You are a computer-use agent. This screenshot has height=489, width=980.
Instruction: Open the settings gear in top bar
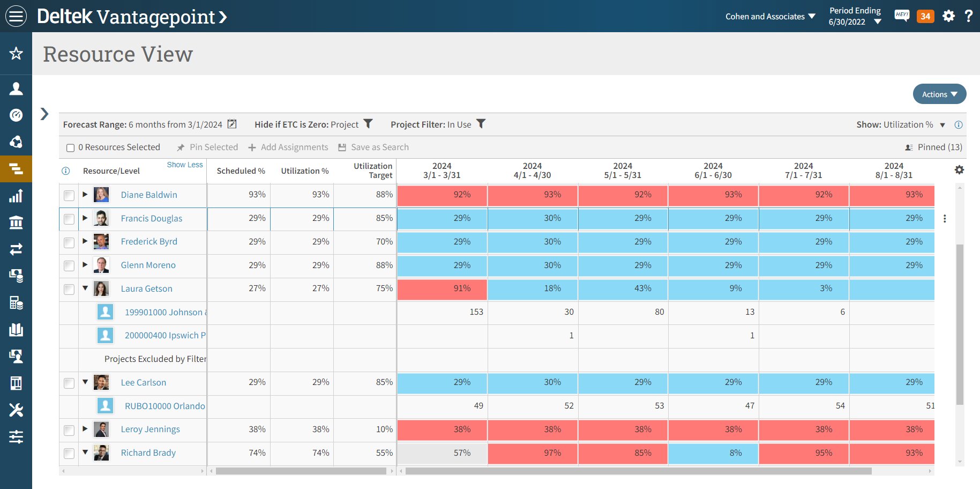click(x=948, y=16)
